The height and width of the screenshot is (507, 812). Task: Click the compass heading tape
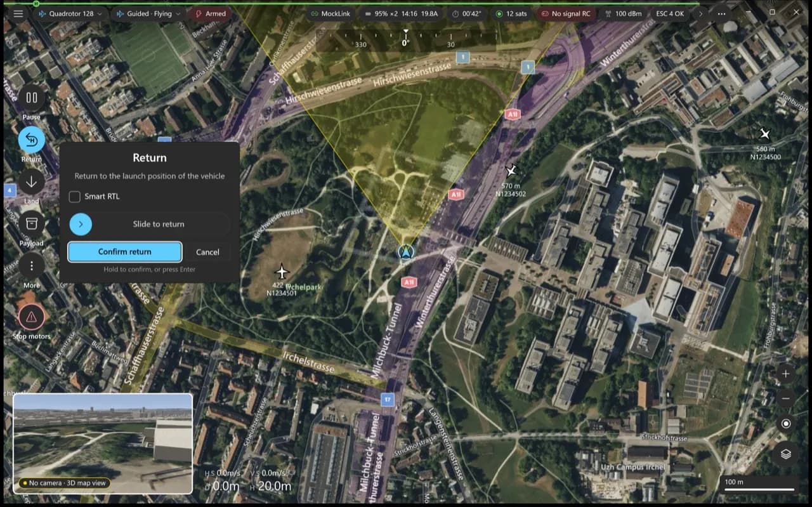[406, 40]
